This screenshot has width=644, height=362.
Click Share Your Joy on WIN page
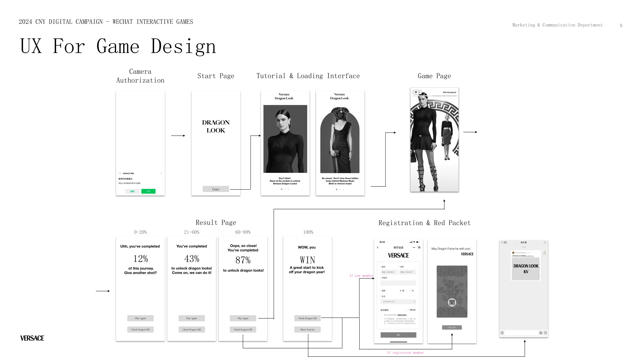click(307, 329)
